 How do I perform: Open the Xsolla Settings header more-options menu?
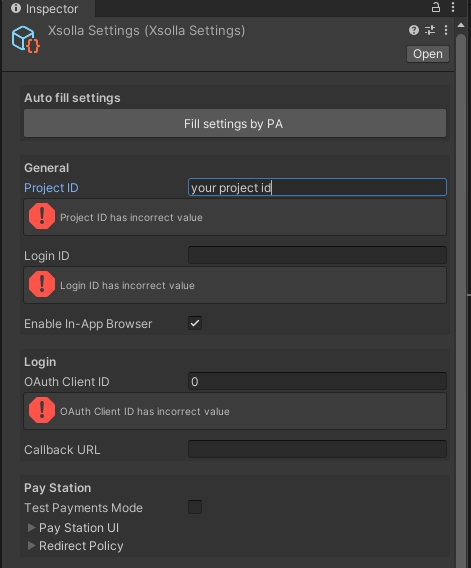[446, 30]
